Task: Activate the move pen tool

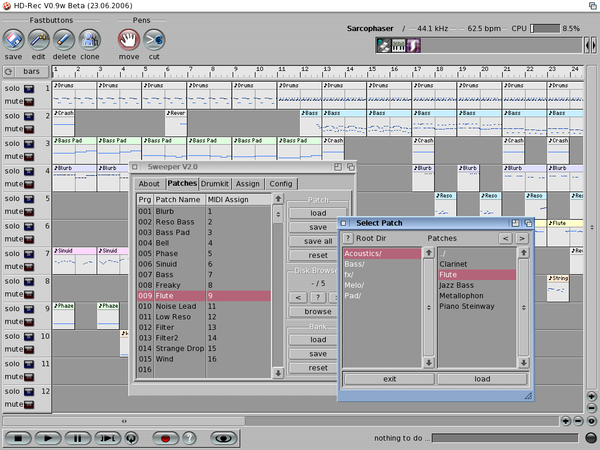Action: pos(129,39)
